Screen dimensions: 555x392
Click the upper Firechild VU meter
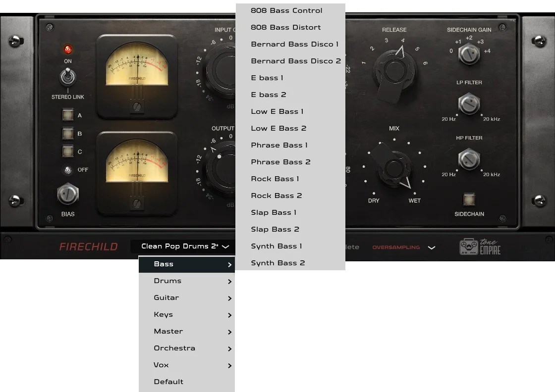click(137, 76)
